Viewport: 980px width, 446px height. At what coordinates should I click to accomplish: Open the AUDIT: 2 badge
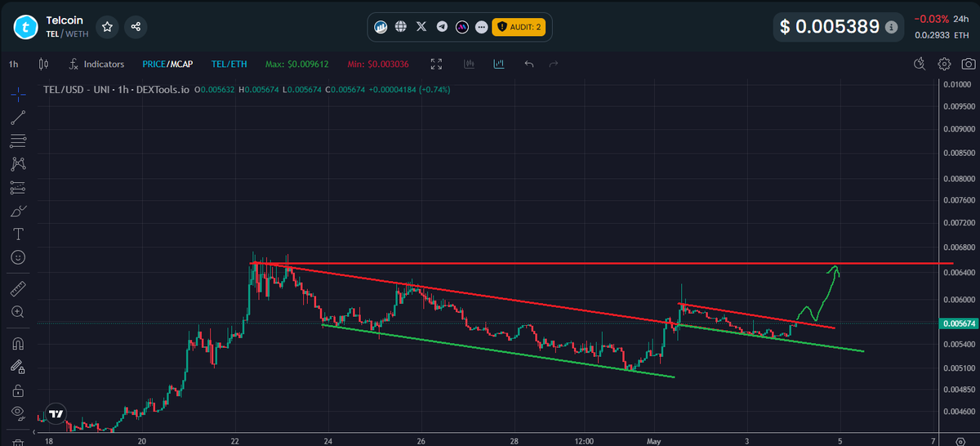click(518, 27)
